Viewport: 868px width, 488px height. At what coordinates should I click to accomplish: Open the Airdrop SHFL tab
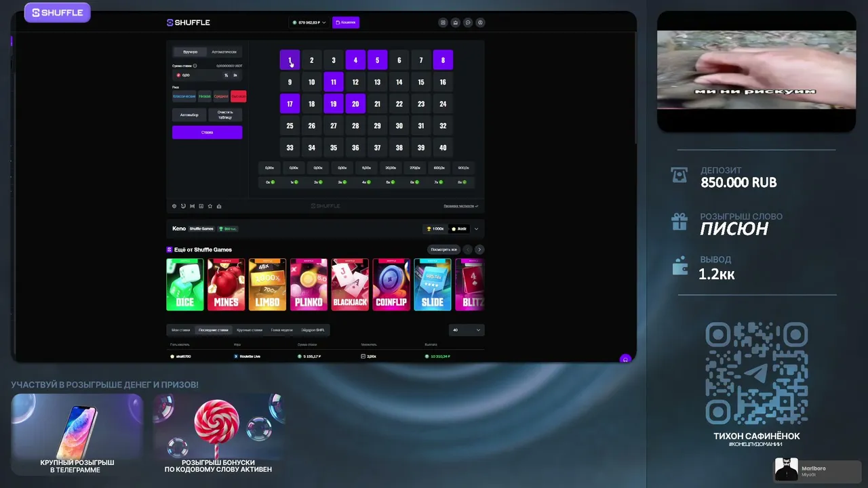pyautogui.click(x=313, y=330)
